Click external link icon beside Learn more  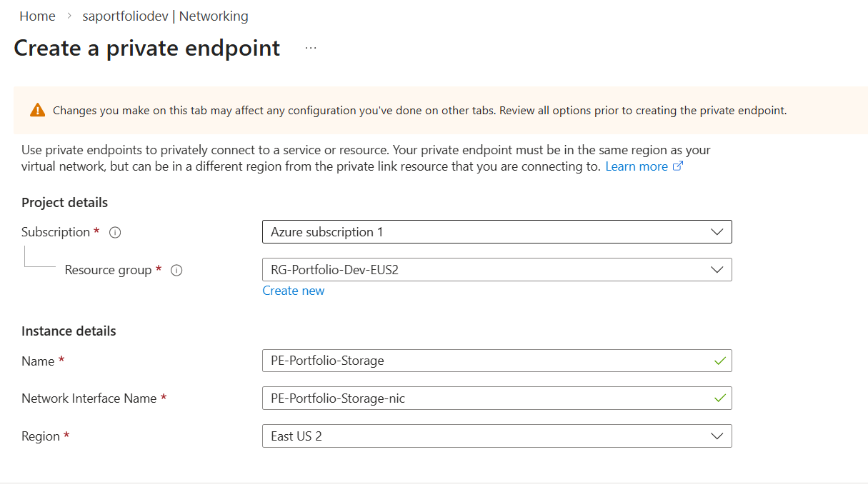point(678,166)
